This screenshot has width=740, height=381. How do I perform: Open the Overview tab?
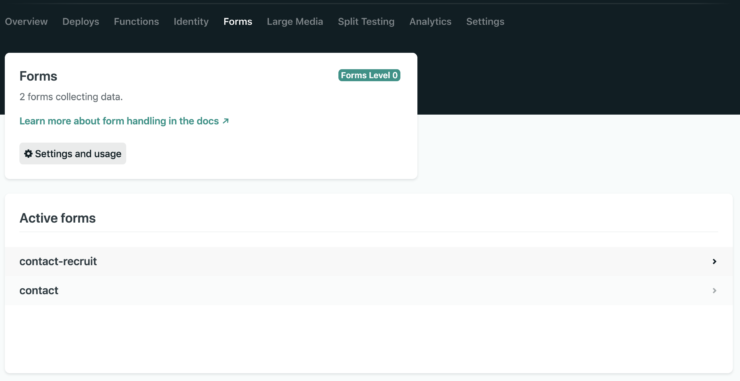[x=26, y=22]
